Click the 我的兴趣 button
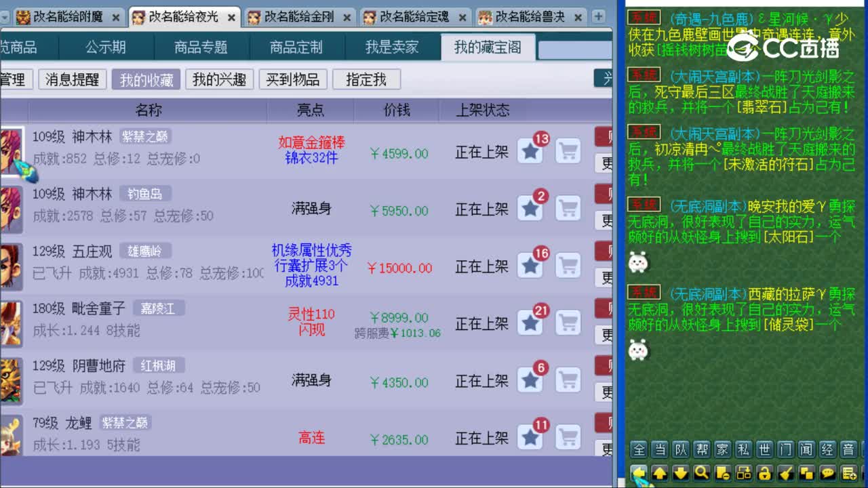The width and height of the screenshot is (868, 488). pyautogui.click(x=219, y=79)
